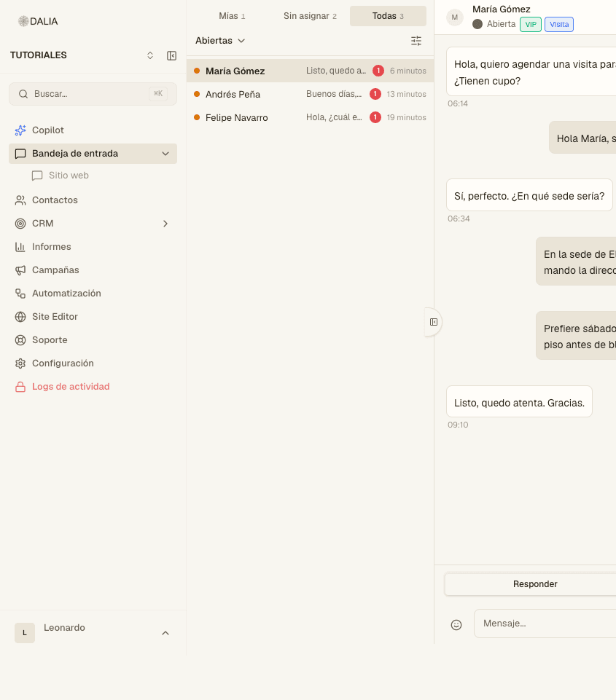
Task: Click the Automatización workflow icon
Action: pos(20,294)
